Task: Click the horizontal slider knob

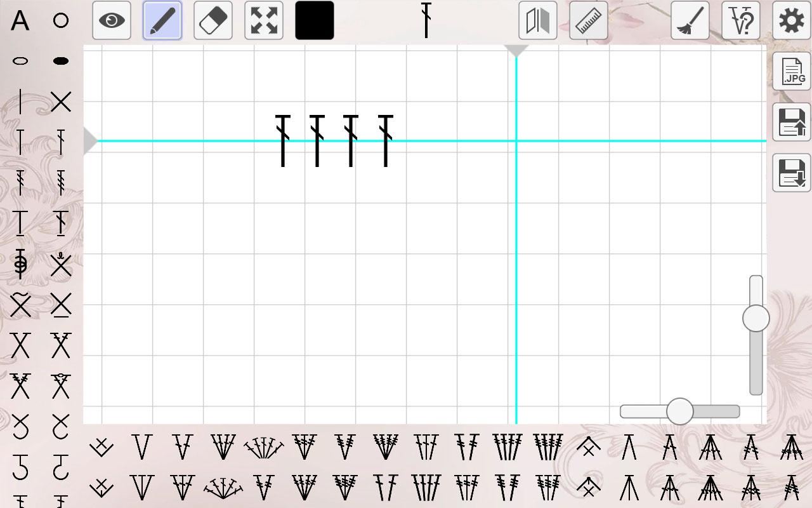Action: 680,411
